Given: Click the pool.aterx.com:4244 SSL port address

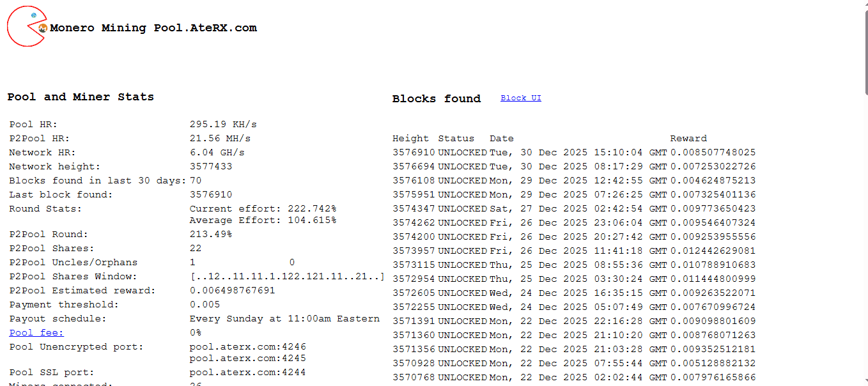Looking at the screenshot, I should (x=247, y=372).
